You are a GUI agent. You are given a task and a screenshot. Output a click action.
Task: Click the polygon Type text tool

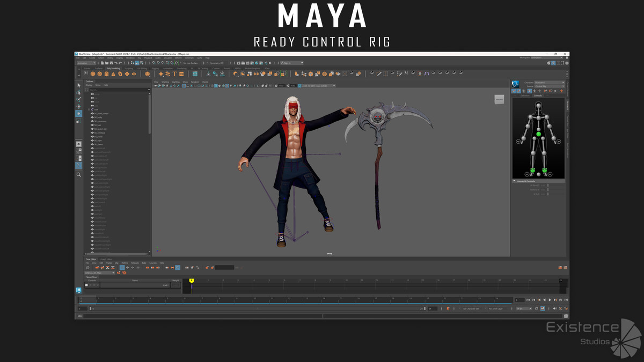click(175, 74)
